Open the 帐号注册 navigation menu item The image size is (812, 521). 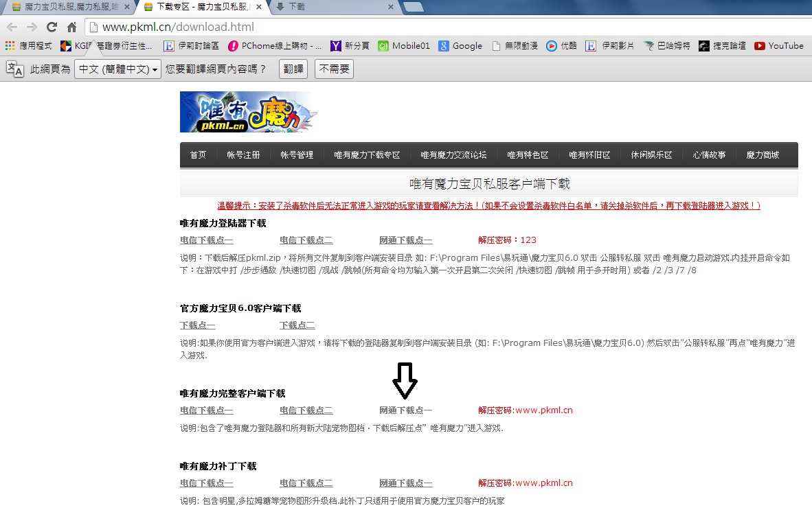(x=243, y=155)
